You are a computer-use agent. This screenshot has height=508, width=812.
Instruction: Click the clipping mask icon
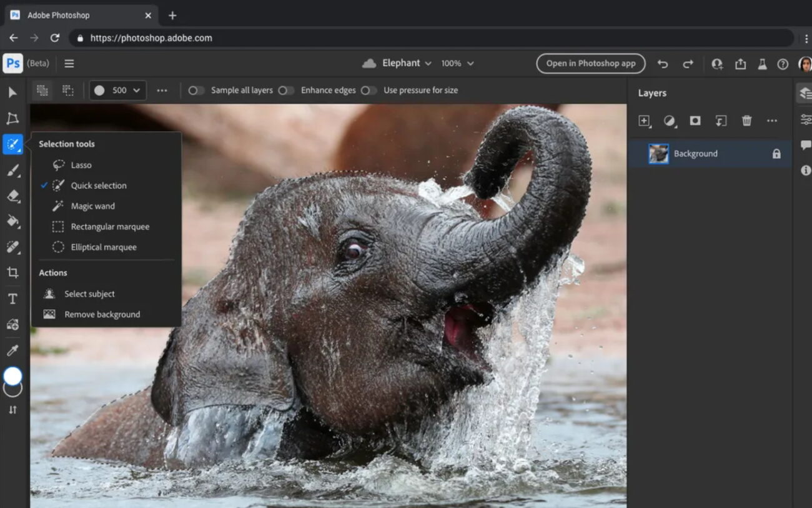[721, 121]
